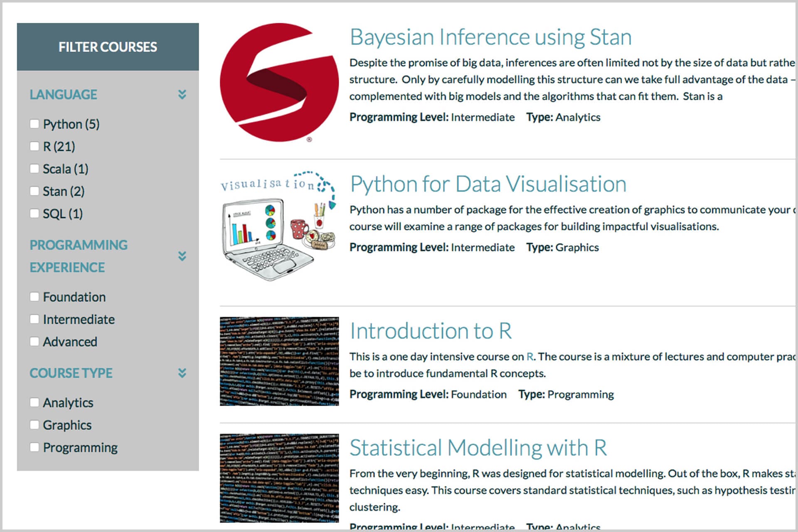Enable the Stan (2) language filter
The height and width of the screenshot is (532, 798).
[34, 191]
